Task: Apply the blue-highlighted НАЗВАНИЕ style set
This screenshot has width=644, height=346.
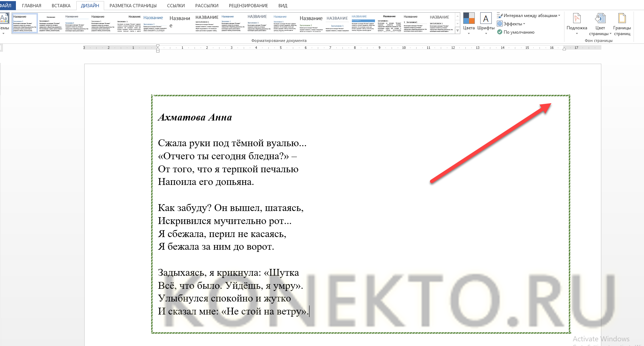Action: click(x=363, y=24)
